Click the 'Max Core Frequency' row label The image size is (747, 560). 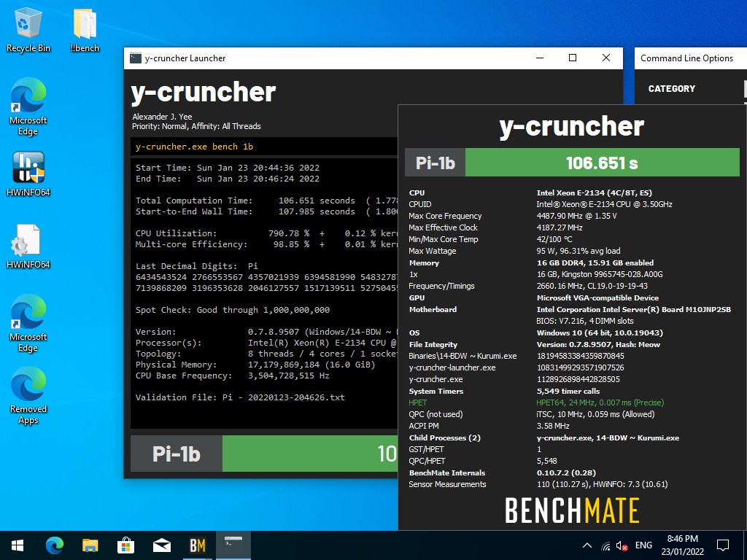click(x=445, y=216)
